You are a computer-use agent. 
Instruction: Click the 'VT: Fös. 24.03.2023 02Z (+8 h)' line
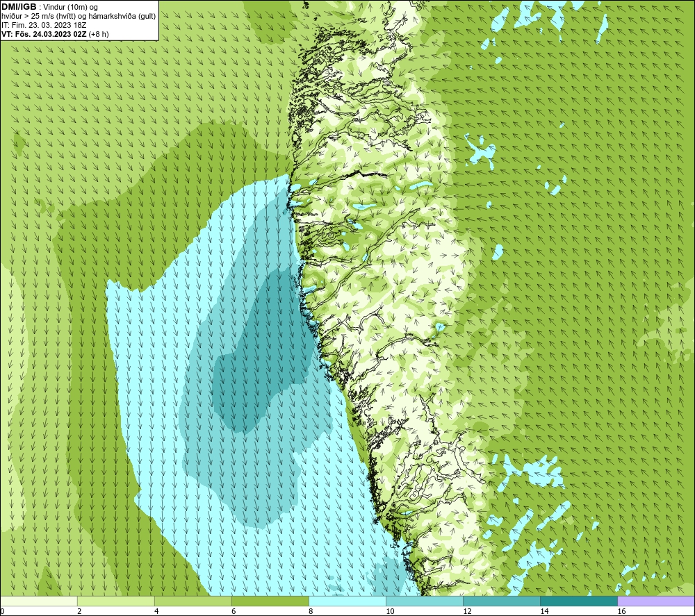coord(55,34)
